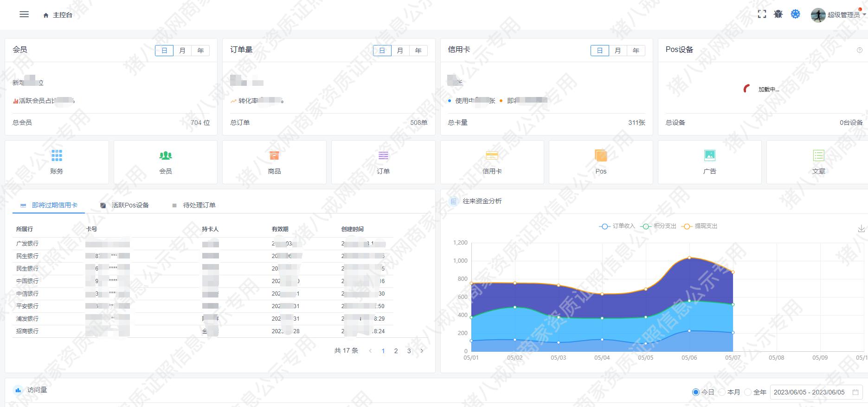Click the Pos设备 help question icon
The width and height of the screenshot is (868, 407).
[x=859, y=50]
